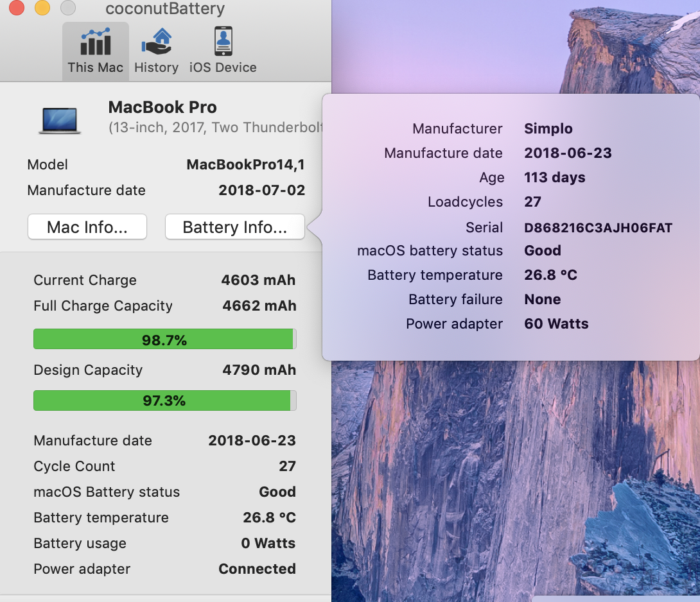Click the Current Charge label

85,280
